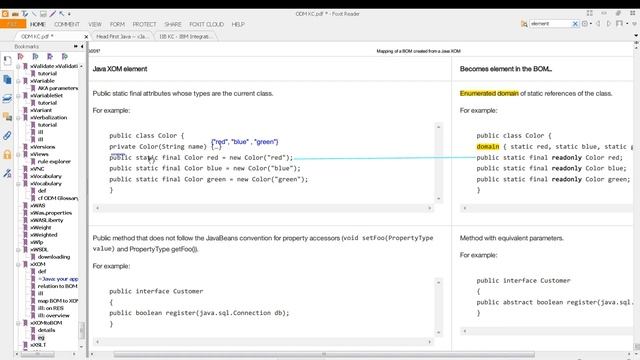Collapse the Bookmarks navigation panel
This screenshot has width=640, height=360.
coord(82,47)
